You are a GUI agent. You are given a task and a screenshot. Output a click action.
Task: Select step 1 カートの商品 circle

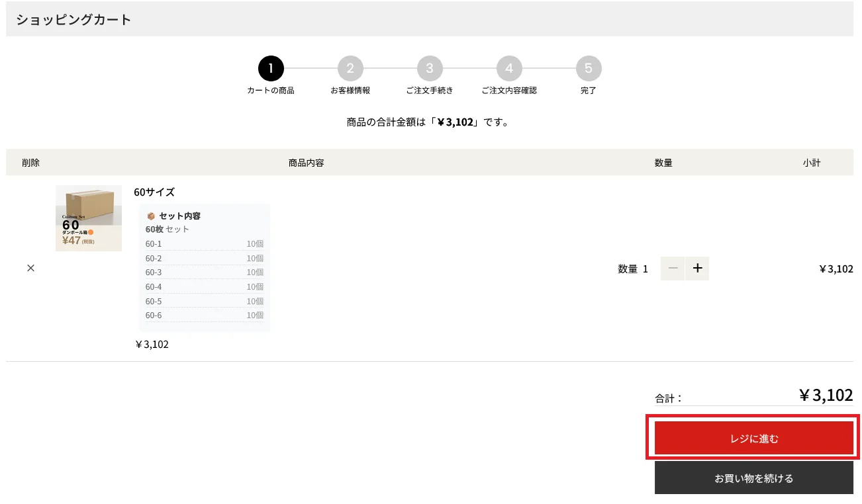coord(271,68)
